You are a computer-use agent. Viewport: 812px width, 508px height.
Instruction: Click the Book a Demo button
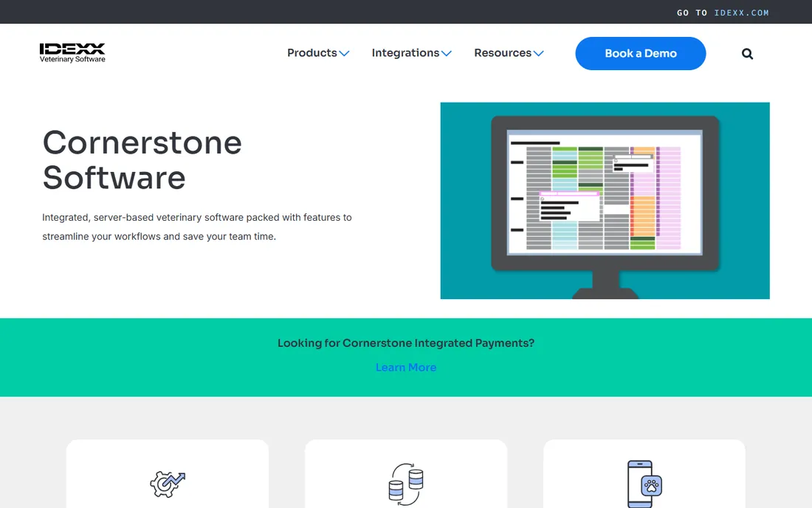pyautogui.click(x=641, y=53)
